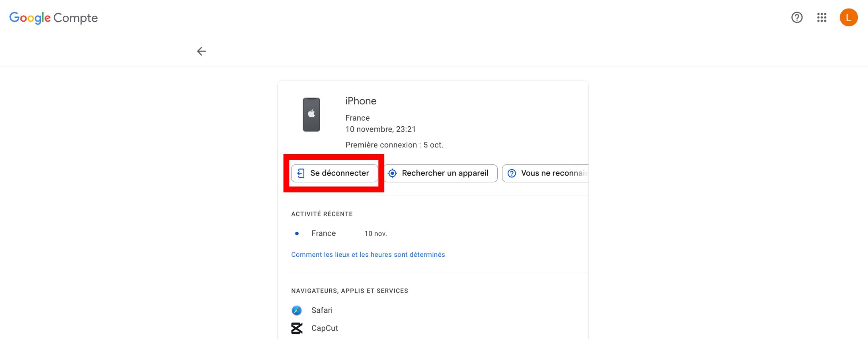Open the Google help question mark icon

coord(797,17)
